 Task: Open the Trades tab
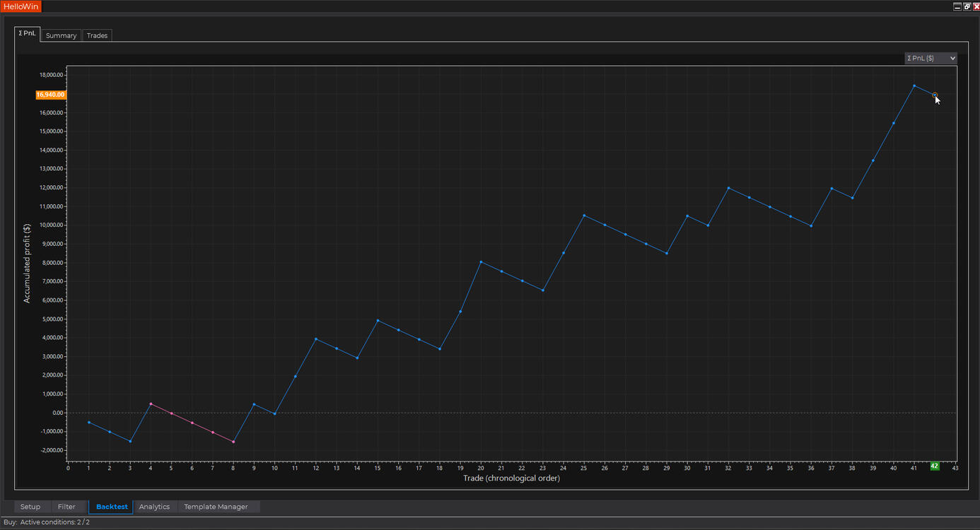(x=97, y=35)
